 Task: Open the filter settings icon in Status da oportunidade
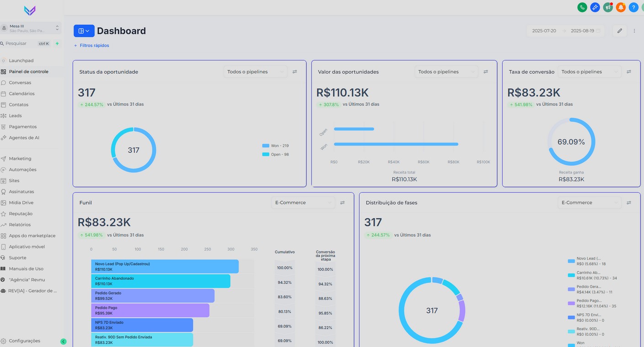click(295, 72)
